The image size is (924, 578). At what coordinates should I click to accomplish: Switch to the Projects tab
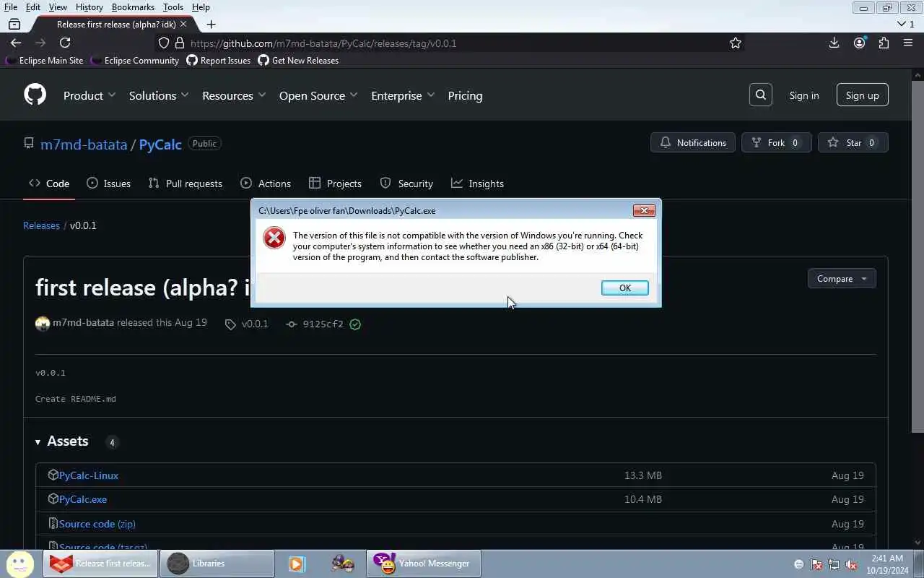tap(335, 184)
